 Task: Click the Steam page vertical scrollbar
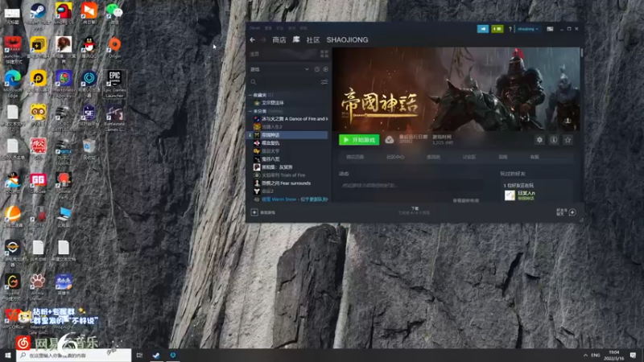pos(581,53)
